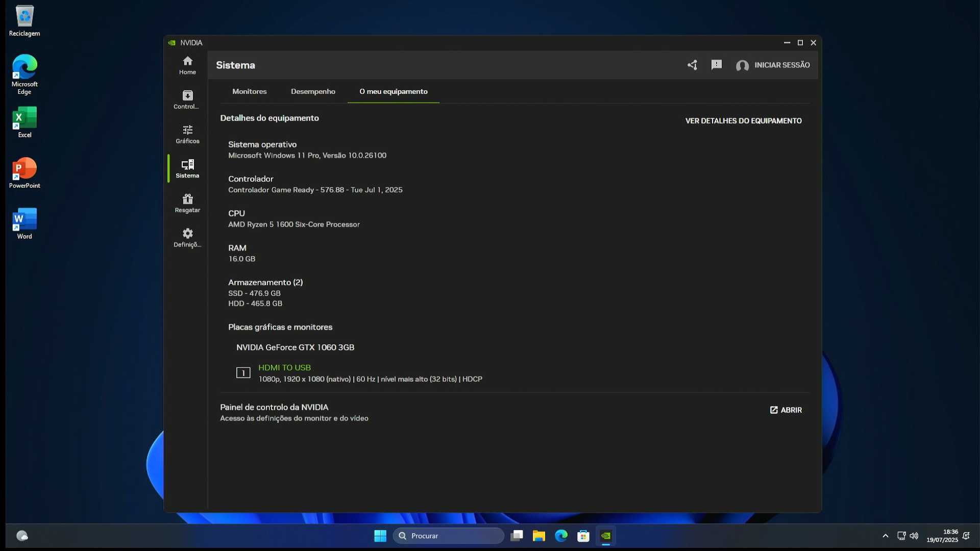The height and width of the screenshot is (551, 980).
Task: Select the Sistema sidebar item
Action: (187, 169)
